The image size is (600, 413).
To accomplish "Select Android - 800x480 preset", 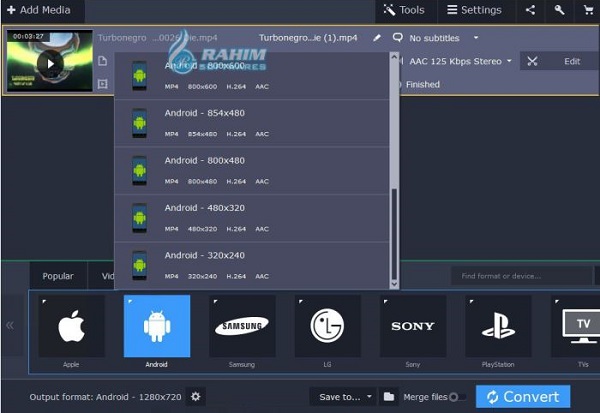I will tap(252, 171).
